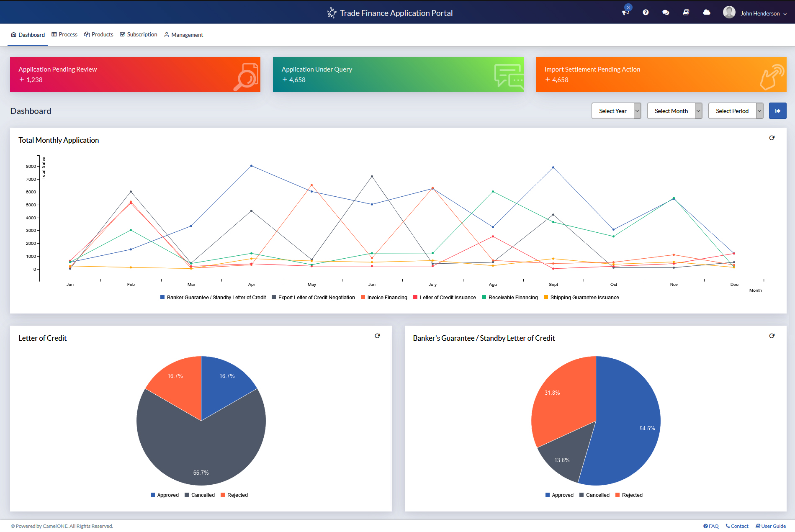Viewport: 795px width, 532px height.
Task: Open the Select Period dropdown
Action: (735, 111)
